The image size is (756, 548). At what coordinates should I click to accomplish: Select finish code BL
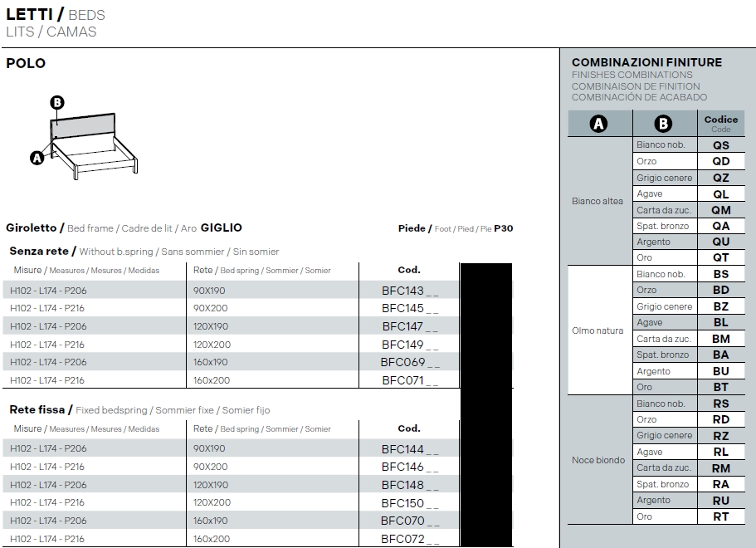point(721,322)
